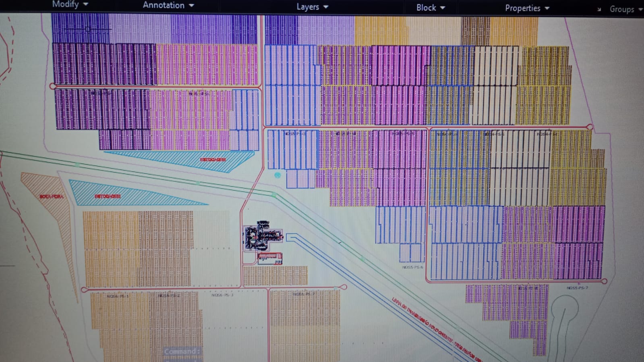Select the red label in upper blue hatched triangle
Screen dimensions: 644x362
[213, 160]
